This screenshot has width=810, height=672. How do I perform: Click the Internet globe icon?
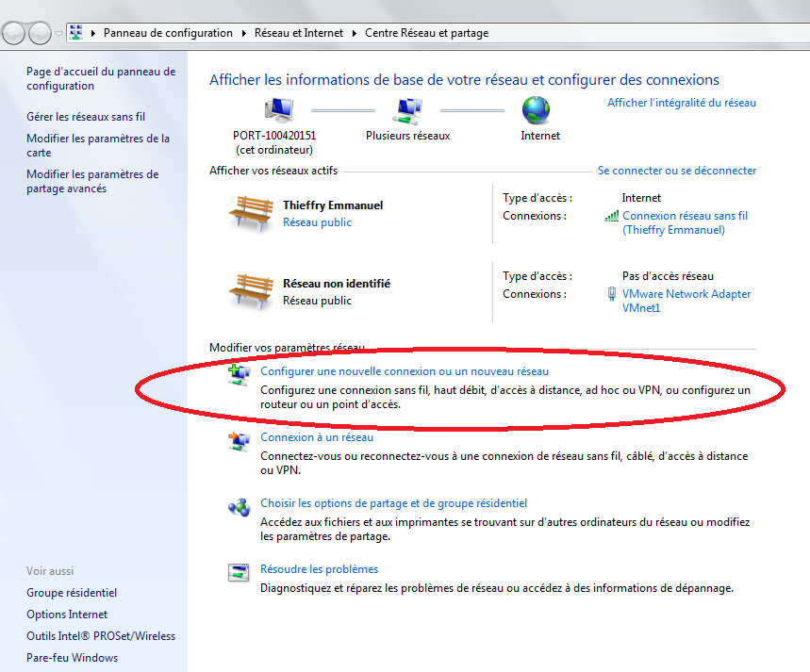click(537, 110)
